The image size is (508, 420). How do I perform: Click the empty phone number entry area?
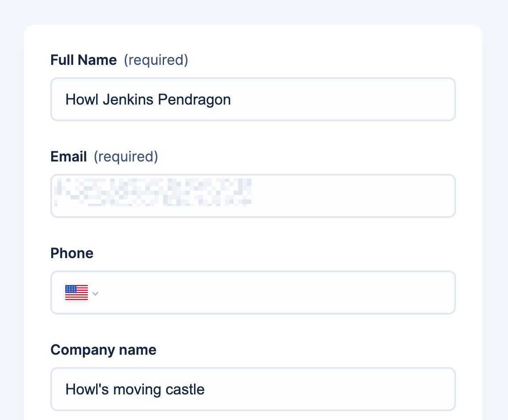point(273,292)
